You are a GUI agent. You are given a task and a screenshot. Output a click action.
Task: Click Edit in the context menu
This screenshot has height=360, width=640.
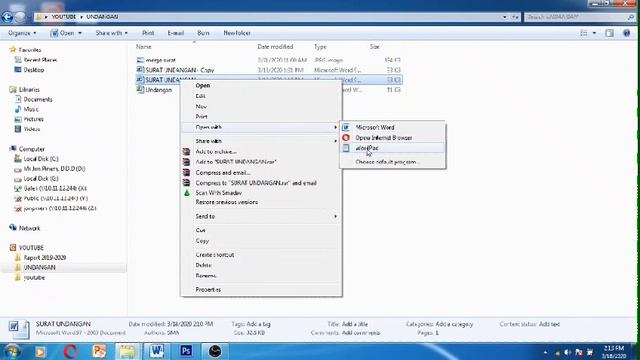click(261, 96)
